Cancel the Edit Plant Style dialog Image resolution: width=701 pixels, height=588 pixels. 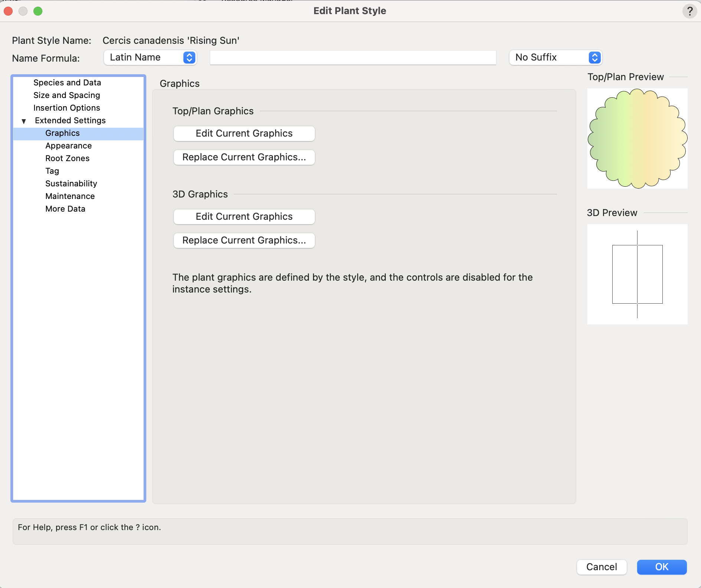click(601, 567)
